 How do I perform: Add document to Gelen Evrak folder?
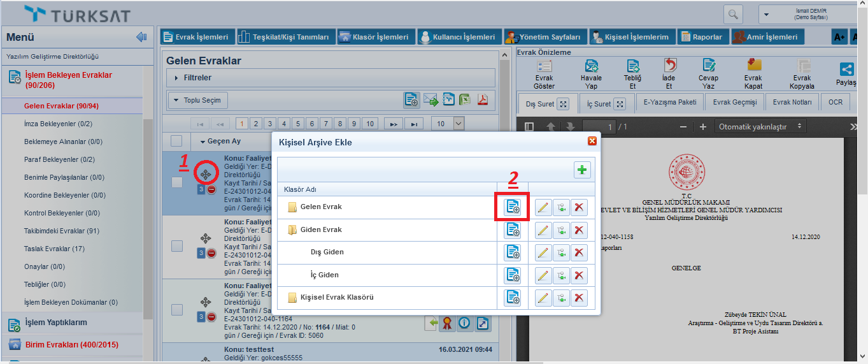click(x=512, y=208)
